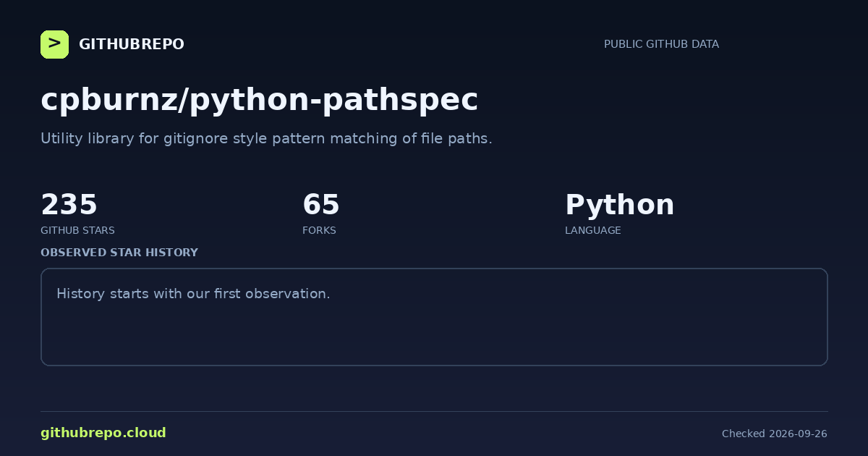
Task: Click the Checked 2026-09-26 date stamp
Action: point(775,434)
